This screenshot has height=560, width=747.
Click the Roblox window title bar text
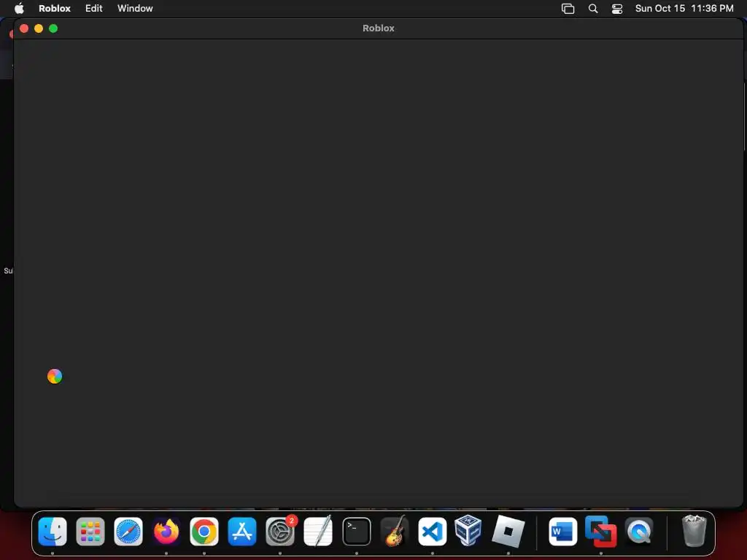click(x=379, y=28)
